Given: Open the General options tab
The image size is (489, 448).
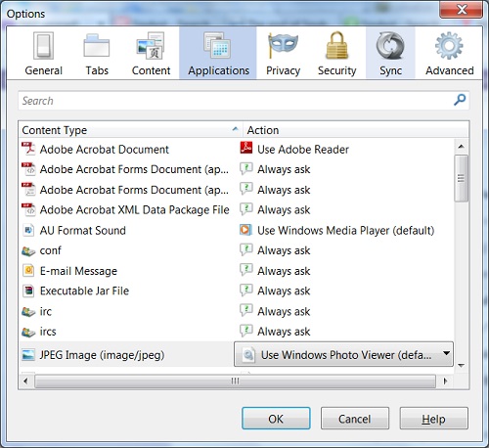Looking at the screenshot, I should click(43, 54).
